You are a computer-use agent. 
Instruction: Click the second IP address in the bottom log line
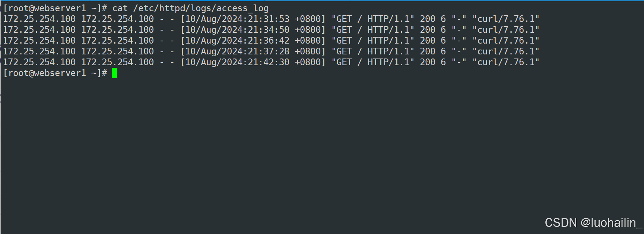click(x=118, y=62)
